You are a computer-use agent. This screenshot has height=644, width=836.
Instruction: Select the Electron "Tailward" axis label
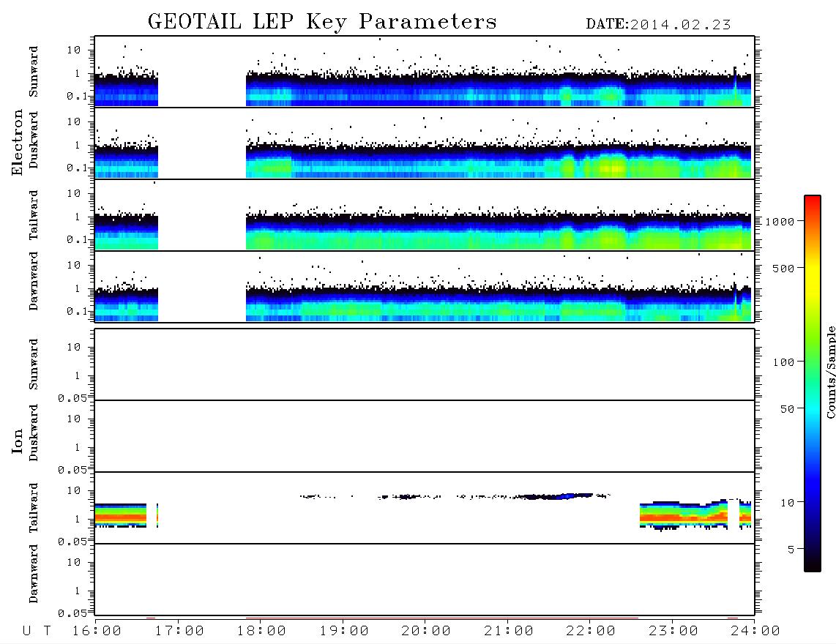[x=34, y=215]
